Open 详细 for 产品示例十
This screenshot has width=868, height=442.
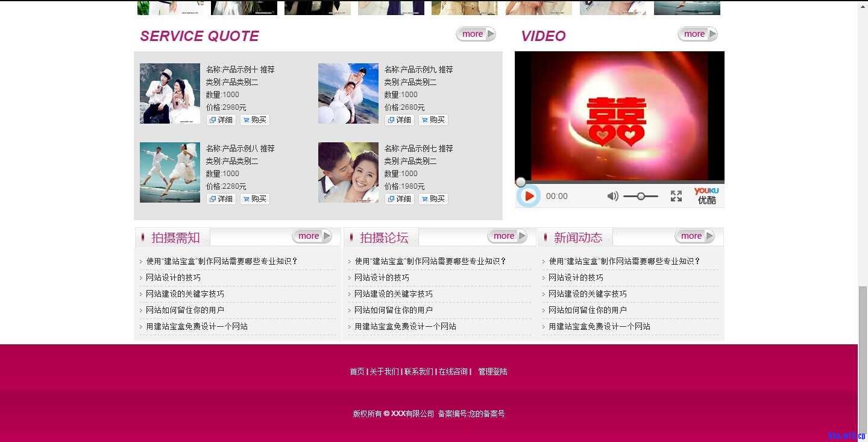(221, 120)
